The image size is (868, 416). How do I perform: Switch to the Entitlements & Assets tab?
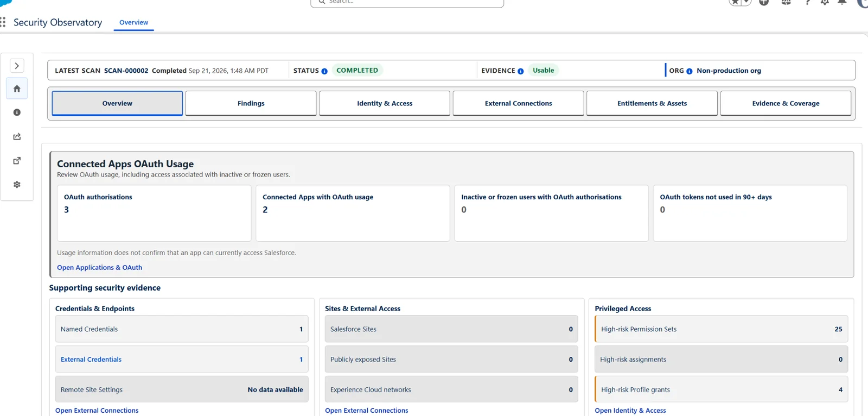pos(652,103)
